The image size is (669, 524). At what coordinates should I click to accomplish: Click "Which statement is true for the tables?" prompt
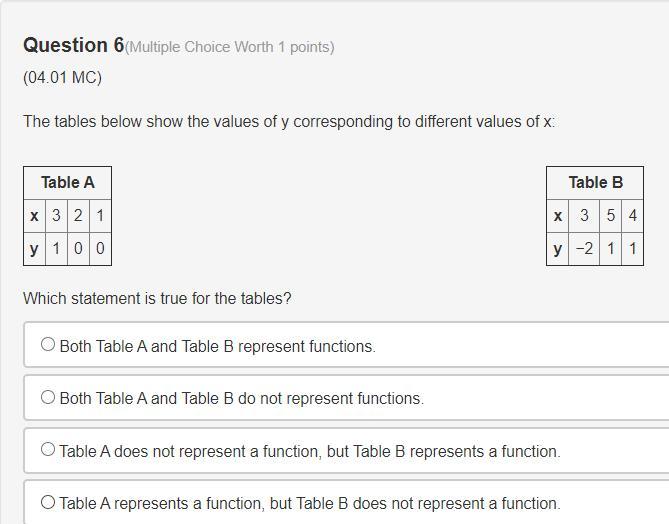pyautogui.click(x=157, y=298)
